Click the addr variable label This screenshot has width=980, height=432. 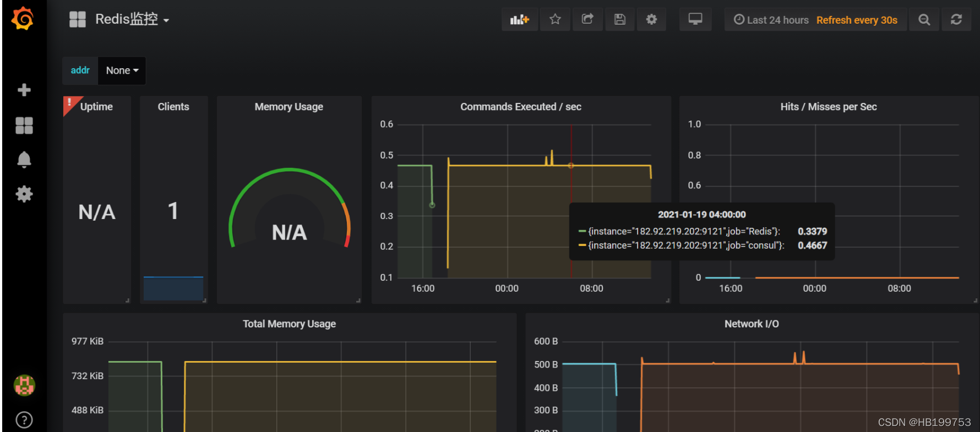click(80, 70)
